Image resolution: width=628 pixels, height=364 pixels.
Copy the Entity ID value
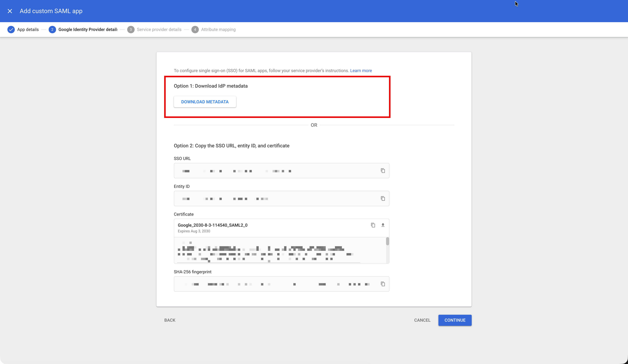(383, 199)
